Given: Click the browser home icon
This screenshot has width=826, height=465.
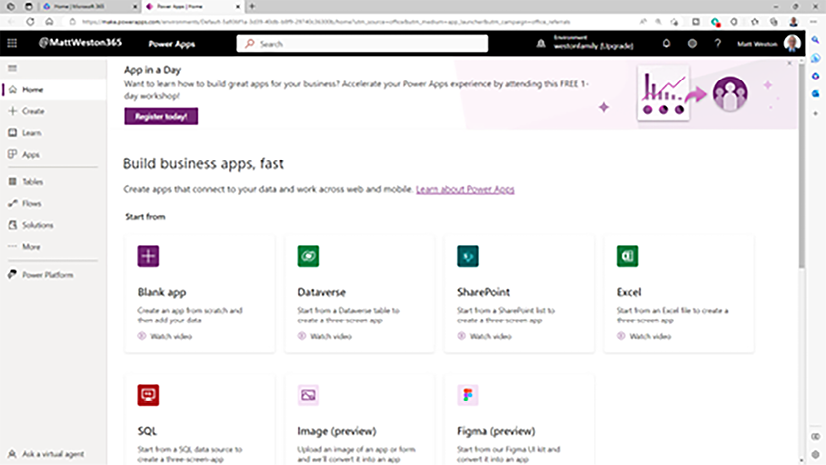Looking at the screenshot, I should (x=49, y=22).
